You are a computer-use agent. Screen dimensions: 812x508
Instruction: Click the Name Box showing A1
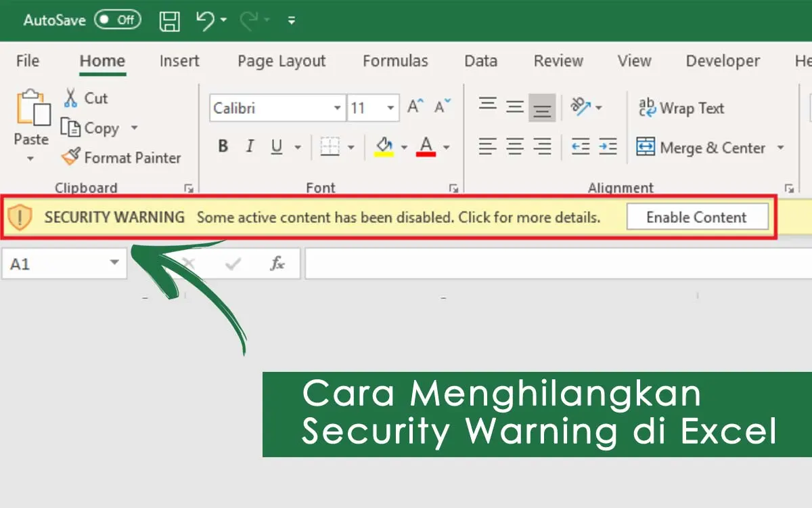coord(54,263)
